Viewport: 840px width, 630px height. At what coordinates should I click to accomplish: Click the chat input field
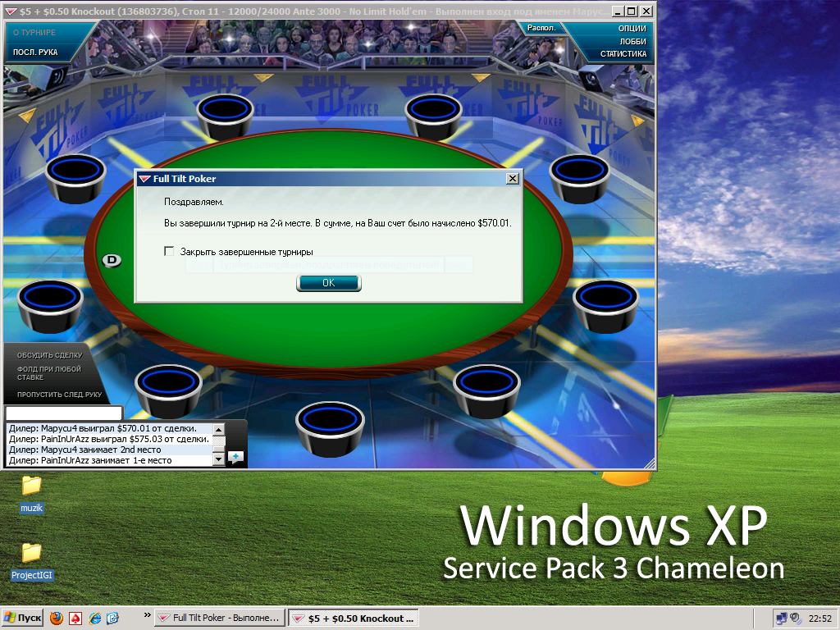click(x=64, y=413)
